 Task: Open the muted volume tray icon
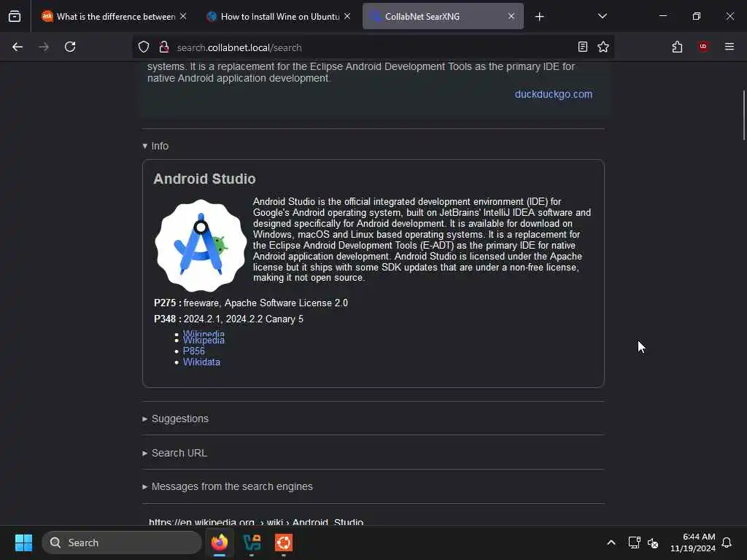653,542
